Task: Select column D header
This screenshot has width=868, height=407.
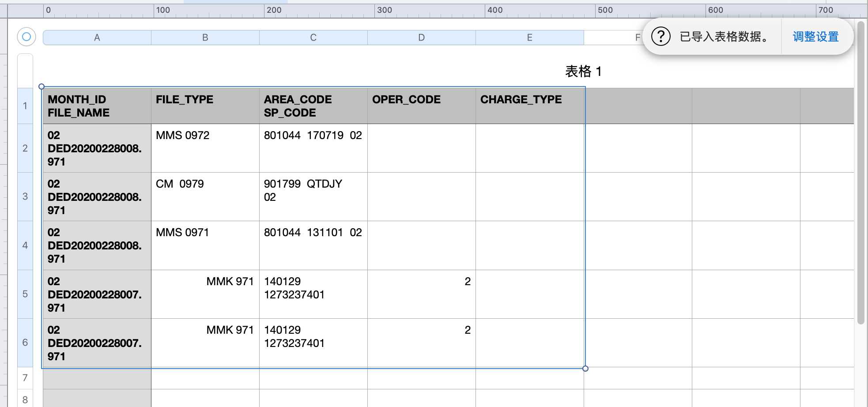Action: (422, 38)
